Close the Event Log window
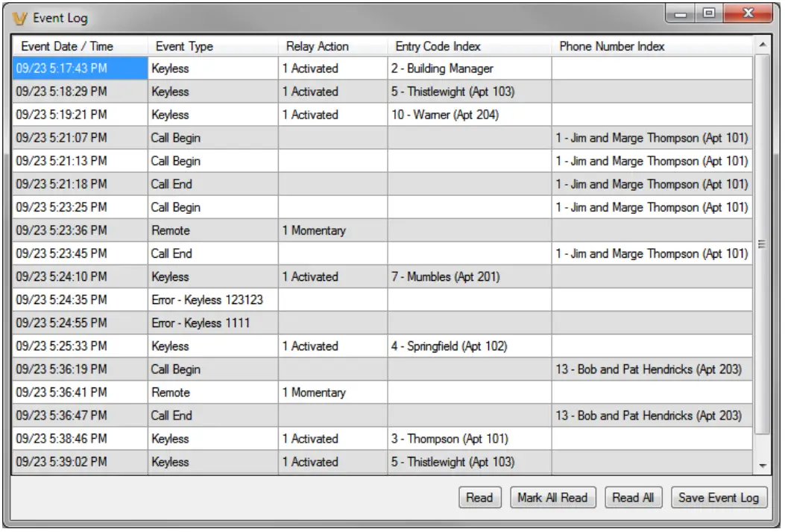The height and width of the screenshot is (532, 785). pyautogui.click(x=748, y=14)
